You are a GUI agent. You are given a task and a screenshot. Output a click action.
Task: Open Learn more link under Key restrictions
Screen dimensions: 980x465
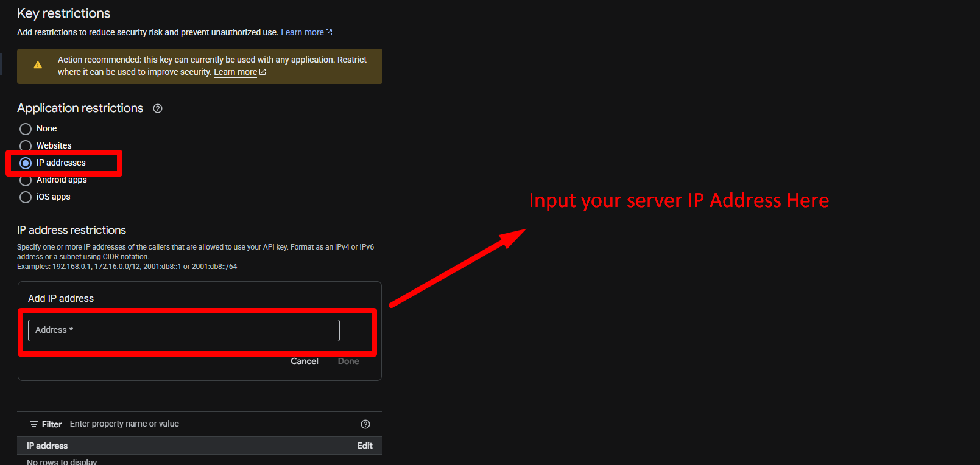(x=306, y=32)
